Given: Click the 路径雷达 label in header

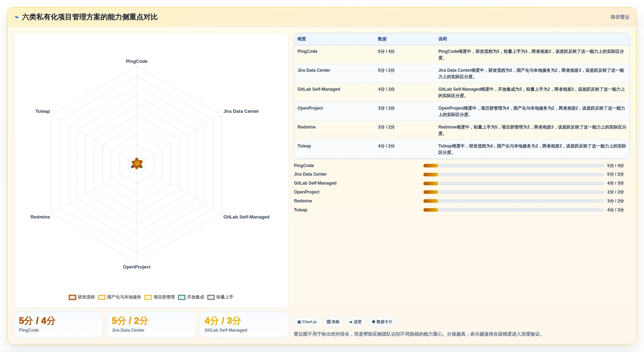Looking at the screenshot, I should click(x=620, y=17).
